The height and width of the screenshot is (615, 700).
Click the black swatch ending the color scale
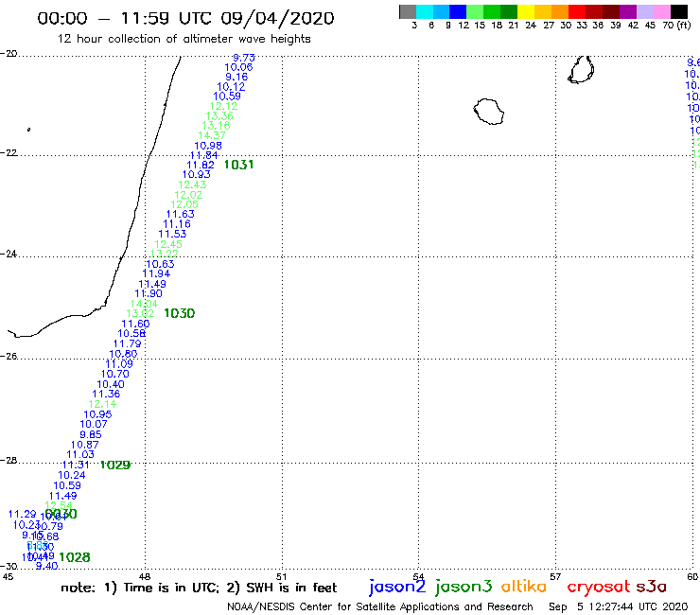pos(679,11)
